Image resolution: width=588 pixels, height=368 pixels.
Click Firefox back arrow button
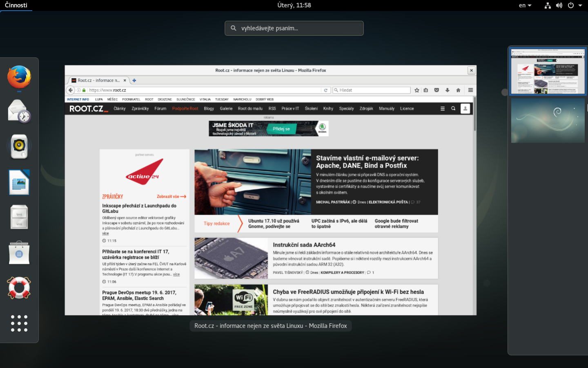[71, 90]
